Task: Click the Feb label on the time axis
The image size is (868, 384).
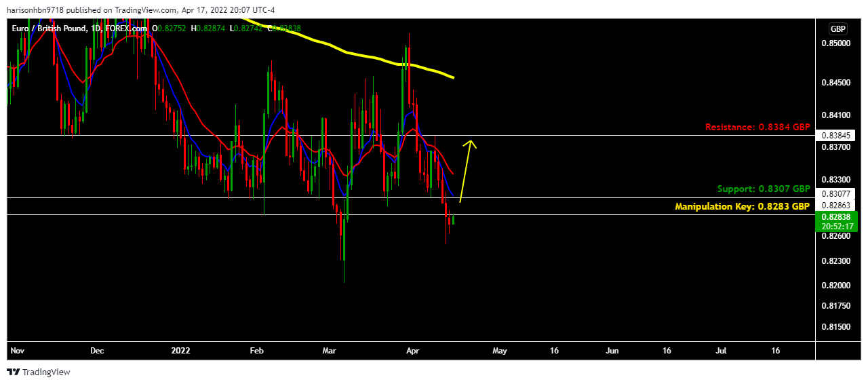Action: [x=256, y=351]
